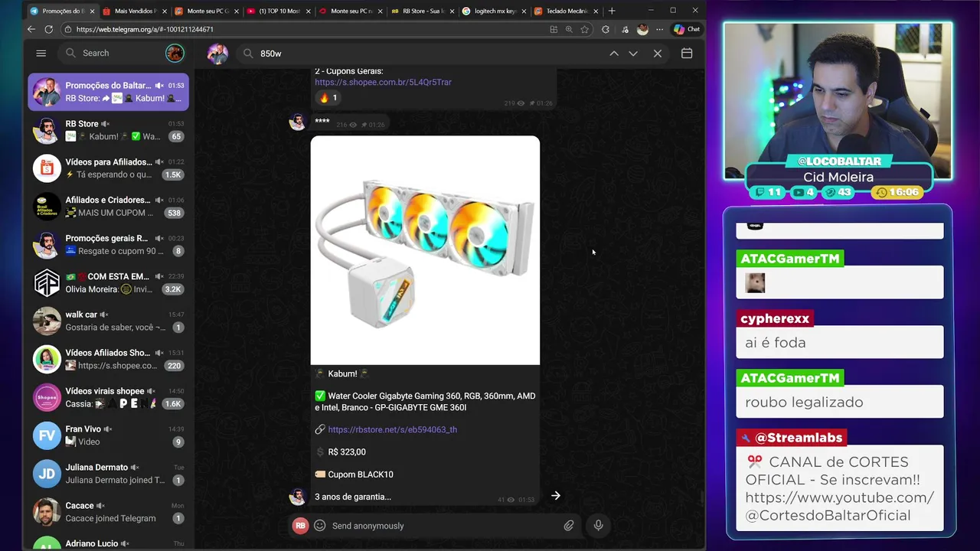Click the @LOCOBALTAR webcam label
980x551 pixels.
coord(839,161)
